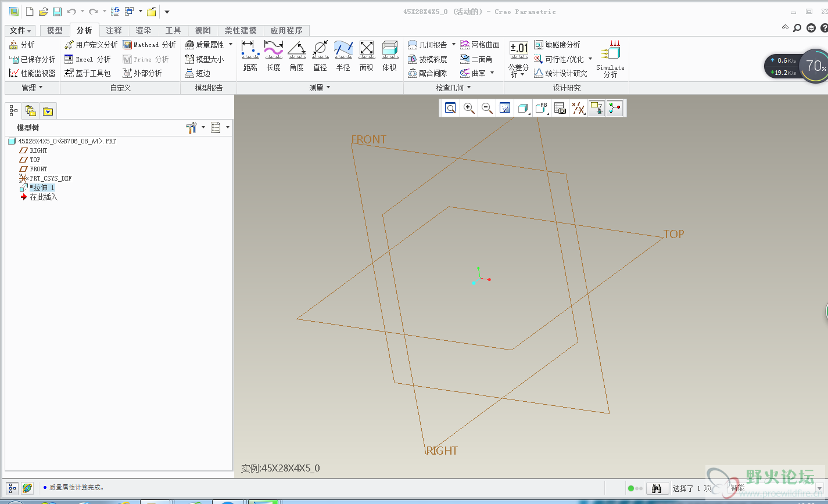Minimize the ribbon with the caret icon

pos(786,27)
